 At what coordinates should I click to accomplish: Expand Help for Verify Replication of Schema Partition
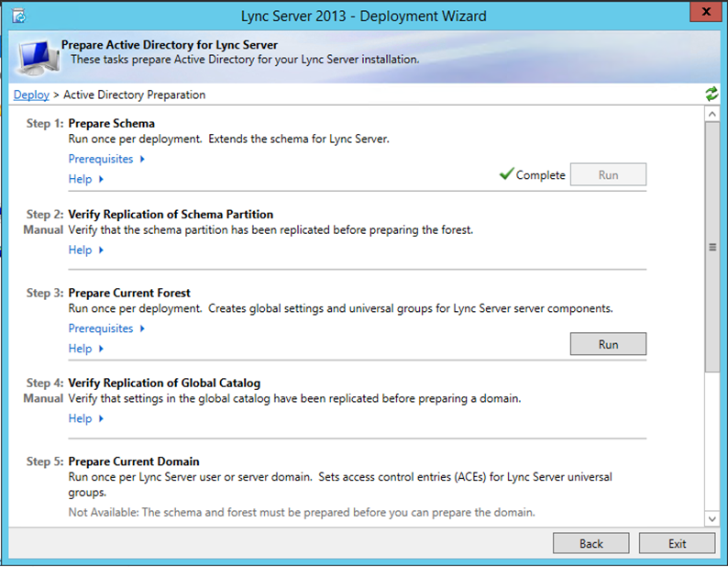point(86,250)
